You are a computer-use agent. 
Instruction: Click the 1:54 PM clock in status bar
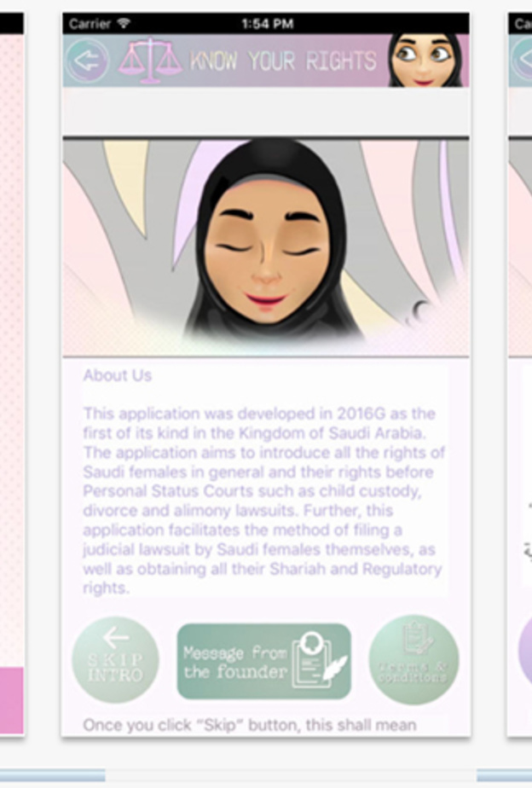tap(267, 24)
